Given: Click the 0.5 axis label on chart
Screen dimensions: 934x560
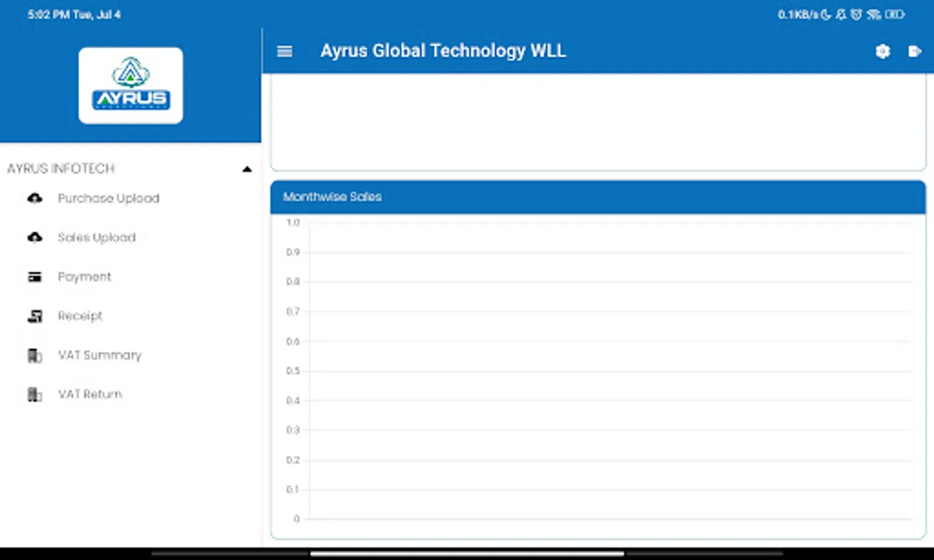Looking at the screenshot, I should [292, 371].
